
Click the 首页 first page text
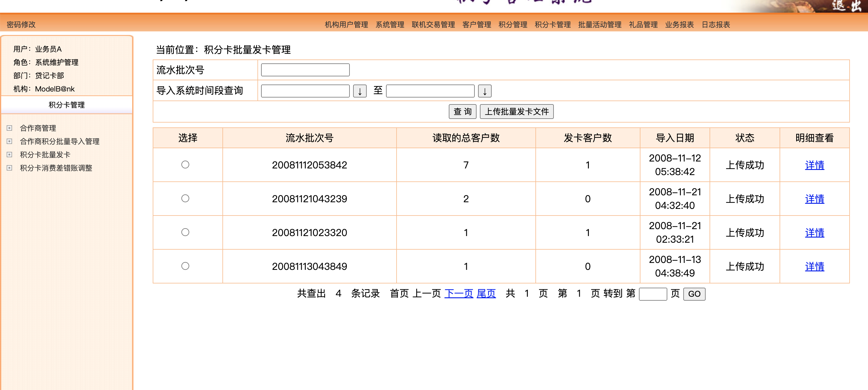pos(399,293)
